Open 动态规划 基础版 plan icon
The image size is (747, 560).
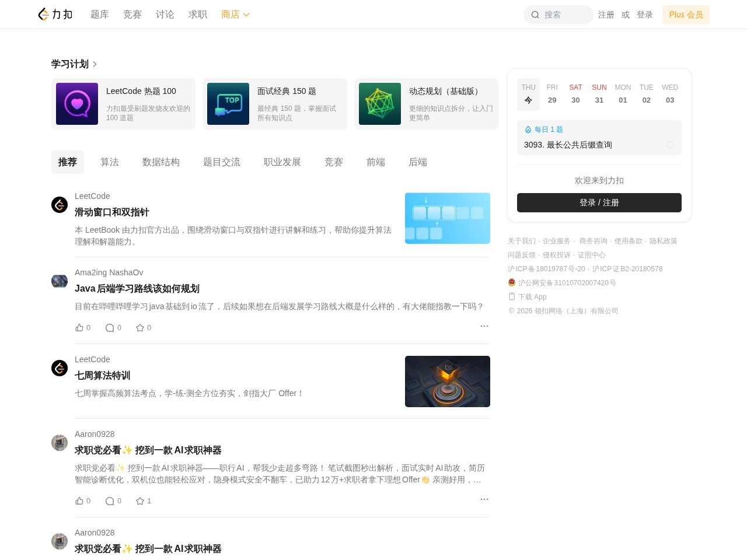pyautogui.click(x=380, y=104)
